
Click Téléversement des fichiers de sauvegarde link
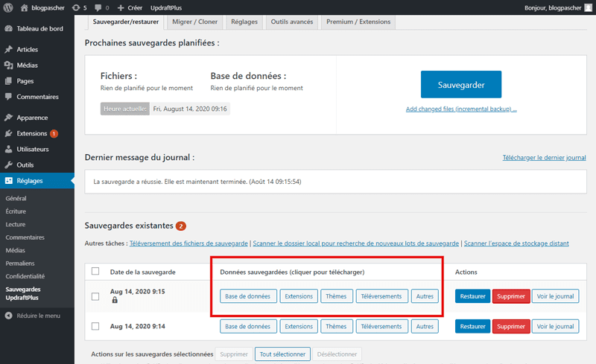(188, 243)
